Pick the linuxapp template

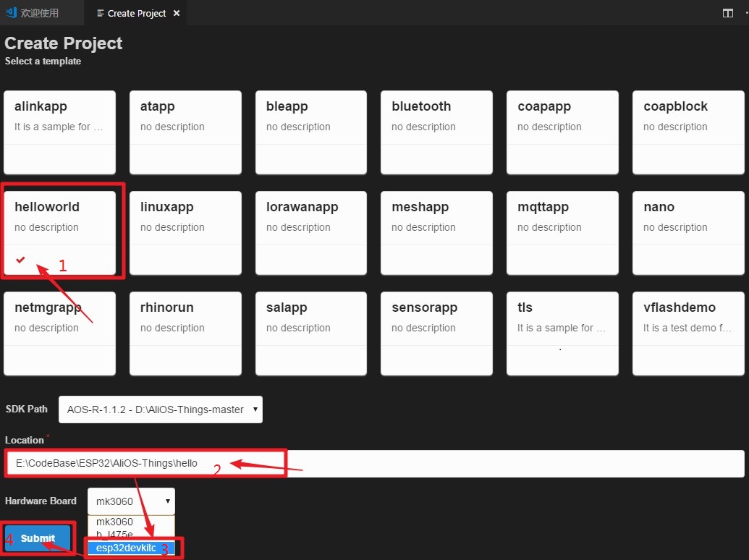pyautogui.click(x=185, y=233)
